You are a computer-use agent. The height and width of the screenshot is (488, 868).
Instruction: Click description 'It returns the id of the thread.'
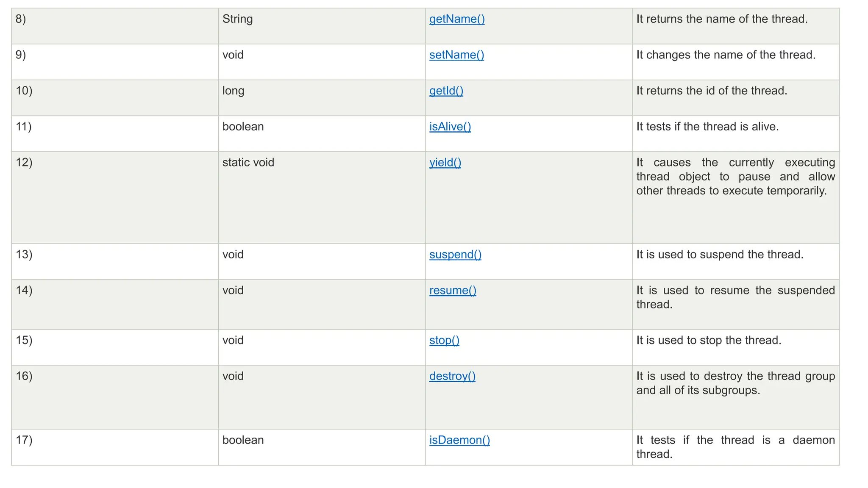[x=712, y=91]
